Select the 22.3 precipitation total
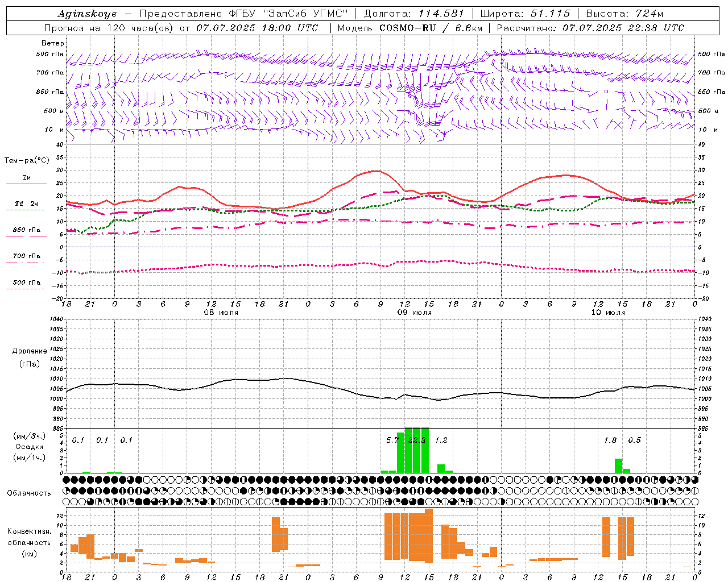728x582 pixels. point(417,440)
